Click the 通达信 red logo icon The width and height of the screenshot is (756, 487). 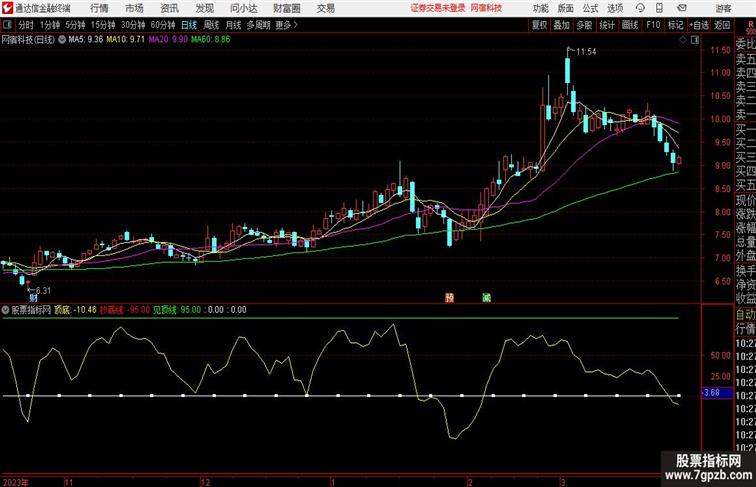[7, 8]
